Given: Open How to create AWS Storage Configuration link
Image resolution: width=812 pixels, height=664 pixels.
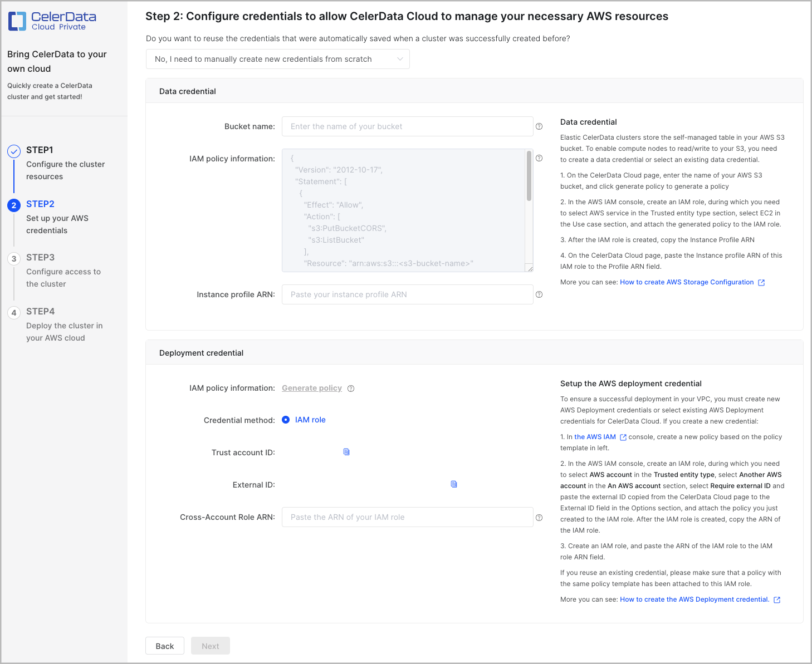Looking at the screenshot, I should point(687,282).
